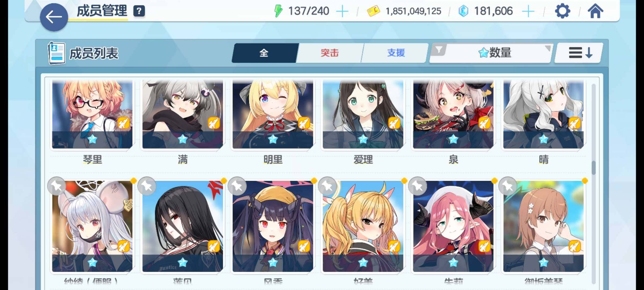Toggle the pin on the 风香 card

point(237,186)
